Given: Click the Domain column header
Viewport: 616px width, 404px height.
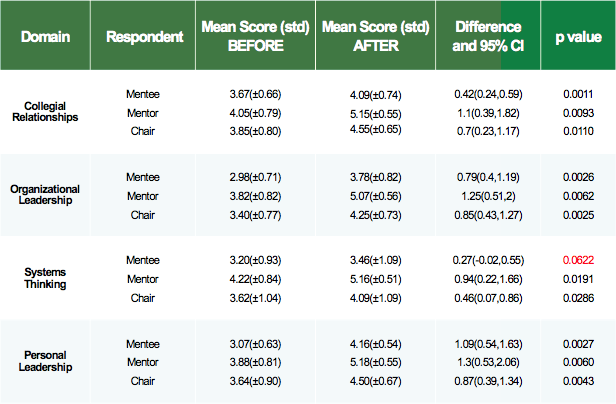Looking at the screenshot, I should click(x=45, y=37).
